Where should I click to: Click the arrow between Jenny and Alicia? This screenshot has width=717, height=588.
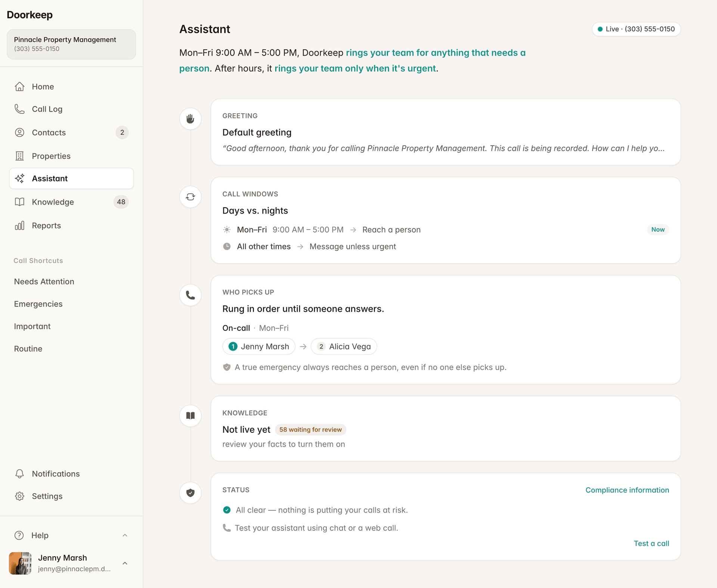coord(303,346)
